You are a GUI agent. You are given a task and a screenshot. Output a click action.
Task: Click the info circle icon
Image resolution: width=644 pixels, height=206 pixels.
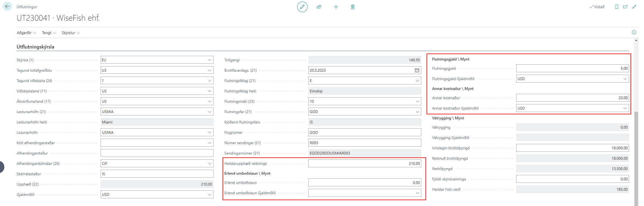tap(634, 32)
